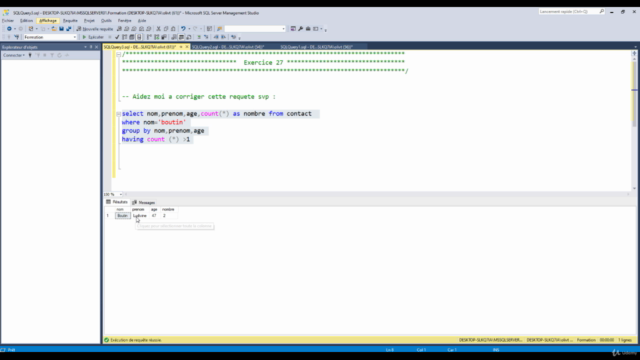Click the navigate backward arrow icon

(9, 29)
